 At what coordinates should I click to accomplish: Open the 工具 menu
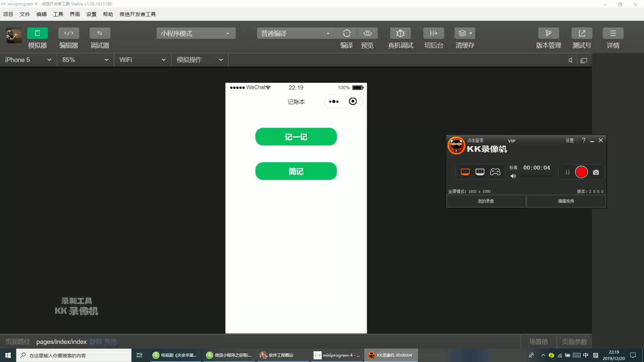point(58,14)
